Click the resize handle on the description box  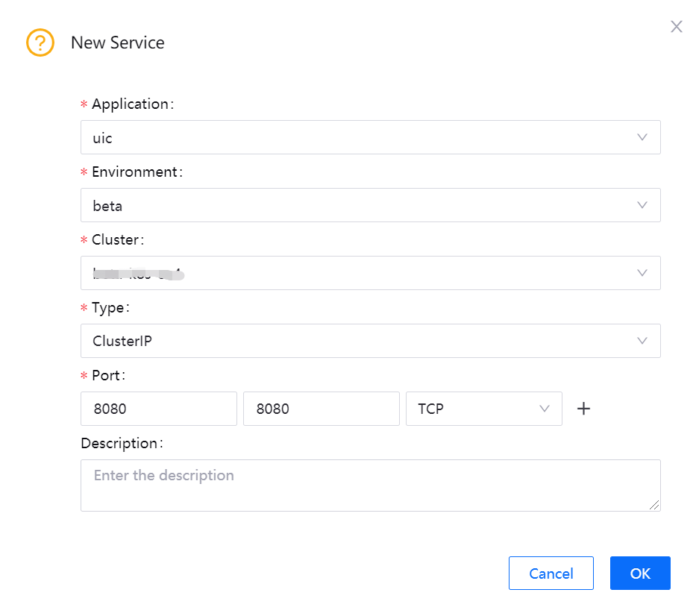coord(654,506)
